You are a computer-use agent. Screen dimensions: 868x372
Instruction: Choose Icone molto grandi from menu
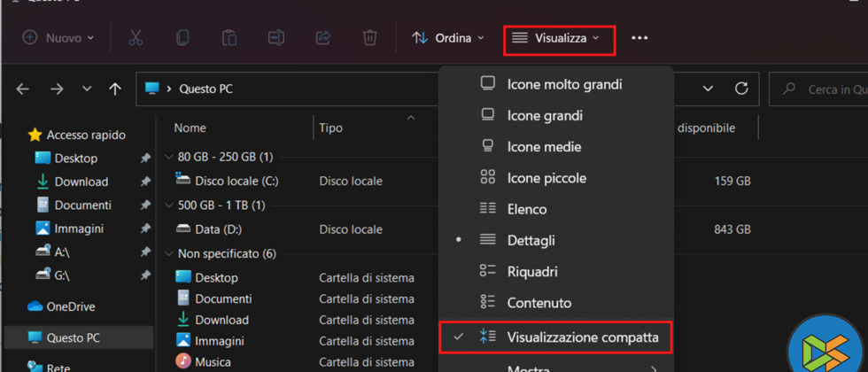563,84
